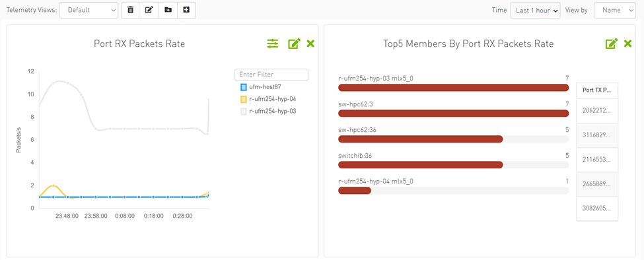Screen dimensions: 644x260
Task: Edit the Top5 Members panel
Action: 612,44
